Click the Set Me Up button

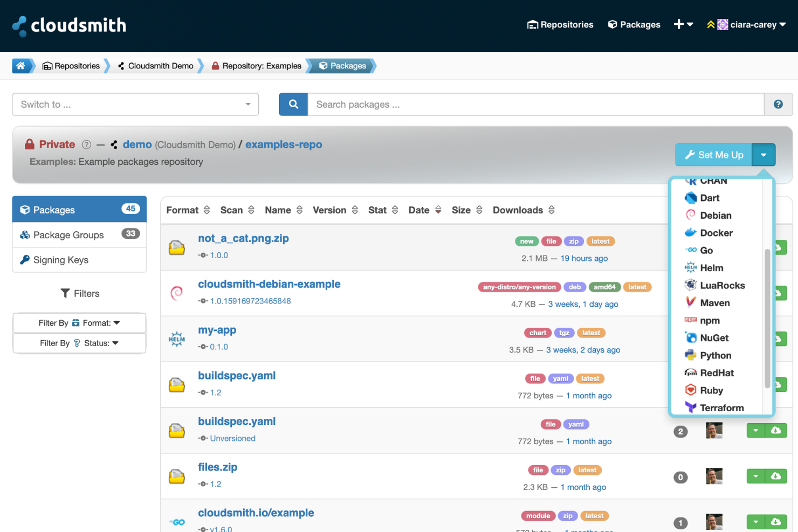714,155
